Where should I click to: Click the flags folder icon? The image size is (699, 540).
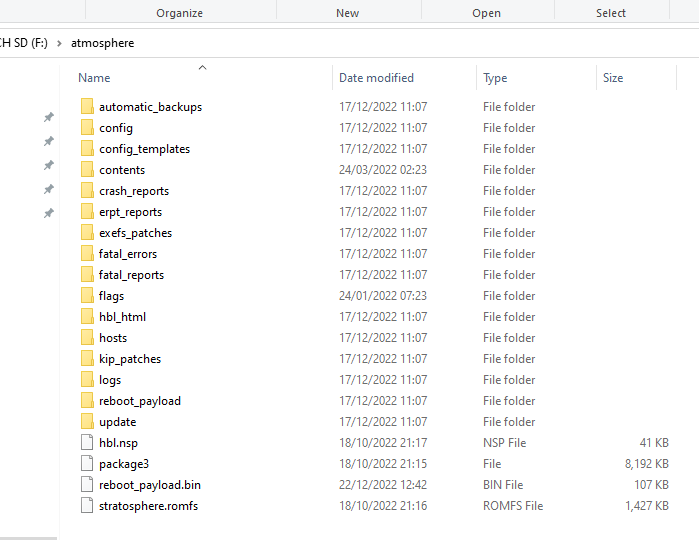[x=87, y=296]
